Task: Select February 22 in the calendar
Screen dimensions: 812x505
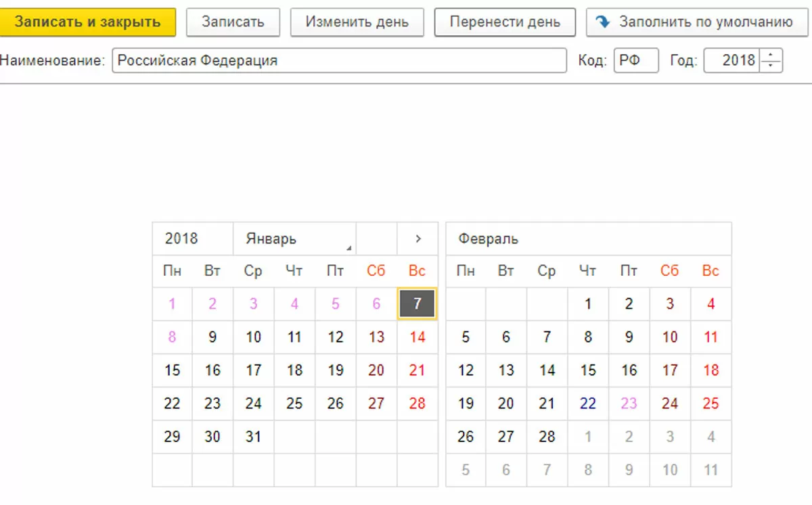Action: pyautogui.click(x=588, y=404)
